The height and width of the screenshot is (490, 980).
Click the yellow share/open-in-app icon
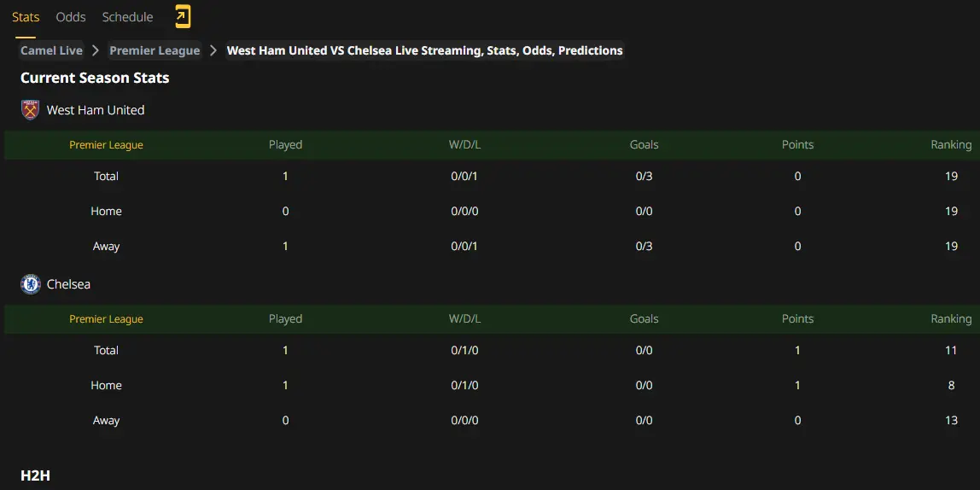(182, 17)
